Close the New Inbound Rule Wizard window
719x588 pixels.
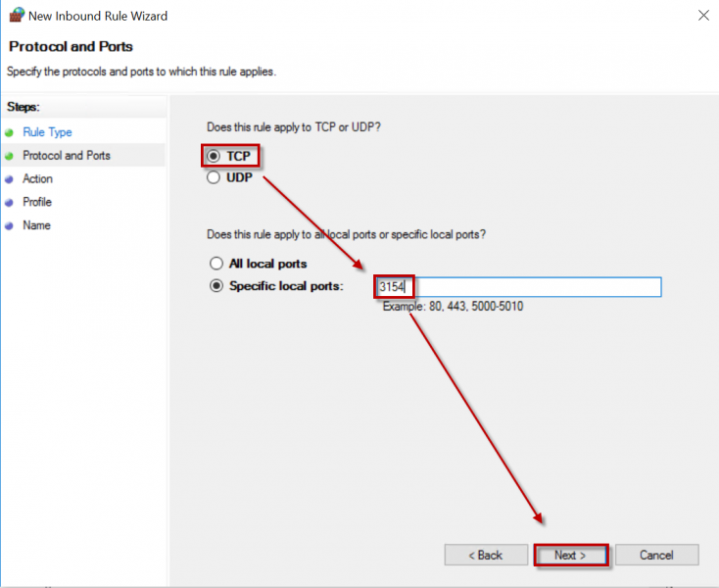tap(703, 16)
